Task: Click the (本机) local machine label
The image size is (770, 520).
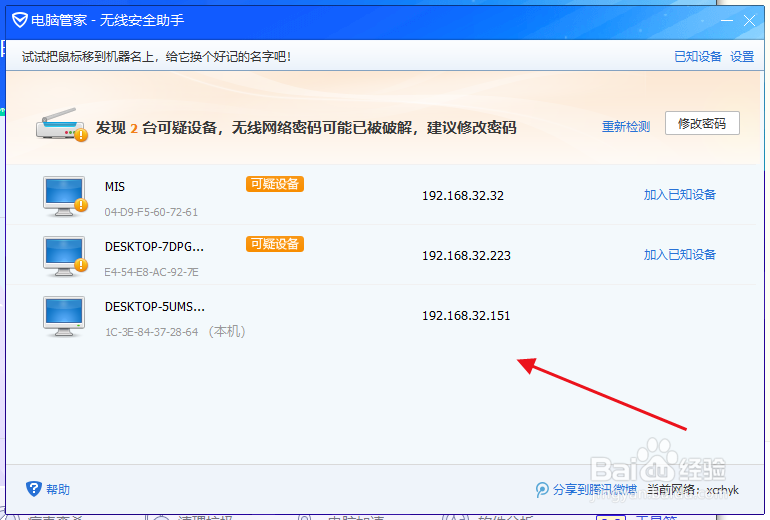Action: [x=227, y=331]
